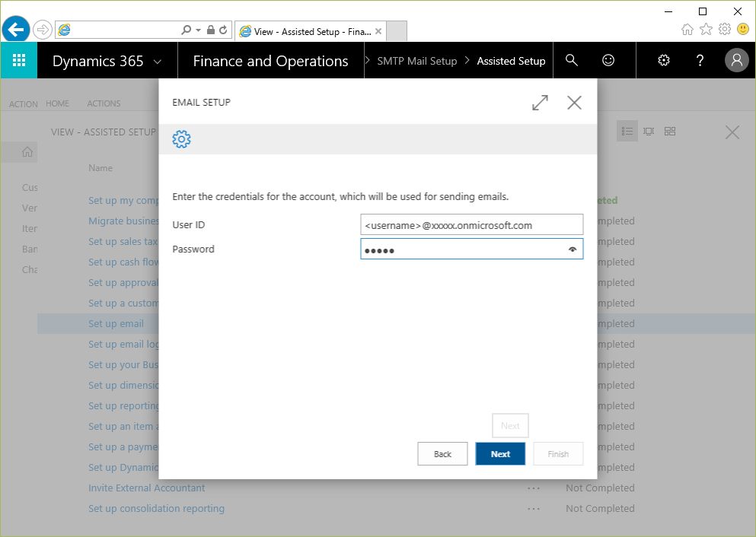Viewport: 756px width, 537px height.
Task: Close the Assisted Setup page X
Action: pyautogui.click(x=732, y=132)
